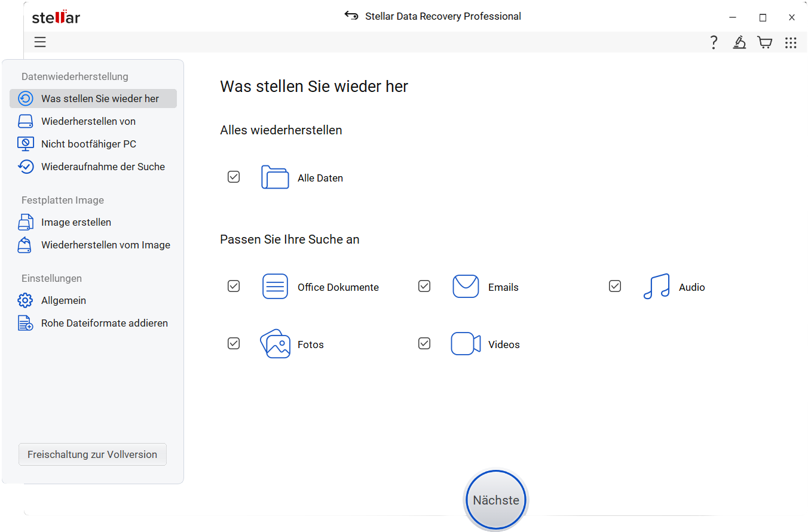Open the hamburger menu
Viewport: 808px width, 532px height.
[40, 42]
